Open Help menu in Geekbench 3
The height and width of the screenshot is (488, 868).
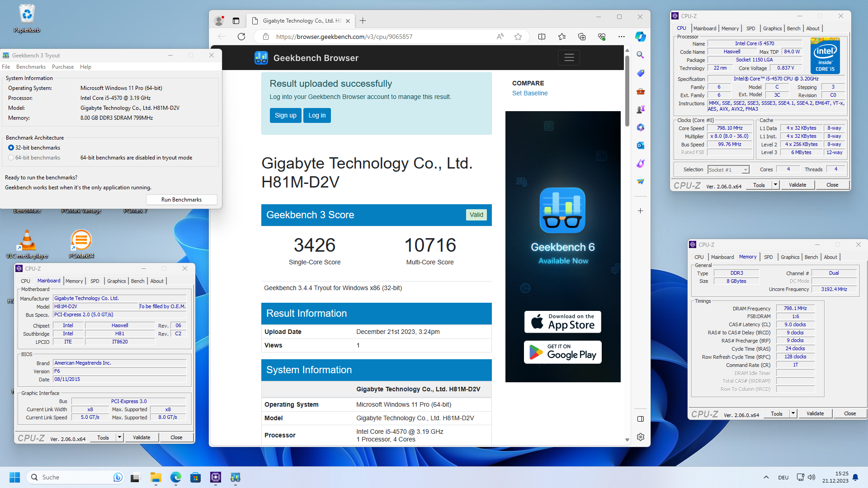(85, 67)
